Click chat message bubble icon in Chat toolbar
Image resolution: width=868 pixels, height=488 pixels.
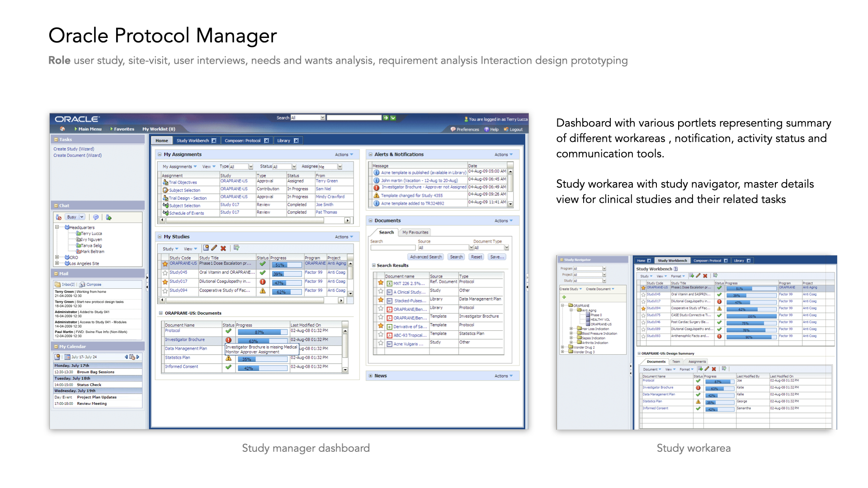point(96,217)
